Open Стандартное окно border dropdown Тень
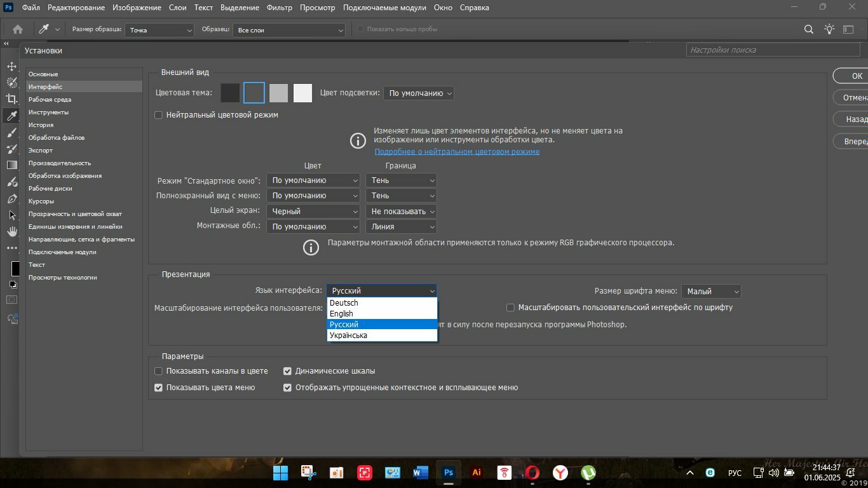Viewport: 868px width, 488px height. [x=402, y=180]
